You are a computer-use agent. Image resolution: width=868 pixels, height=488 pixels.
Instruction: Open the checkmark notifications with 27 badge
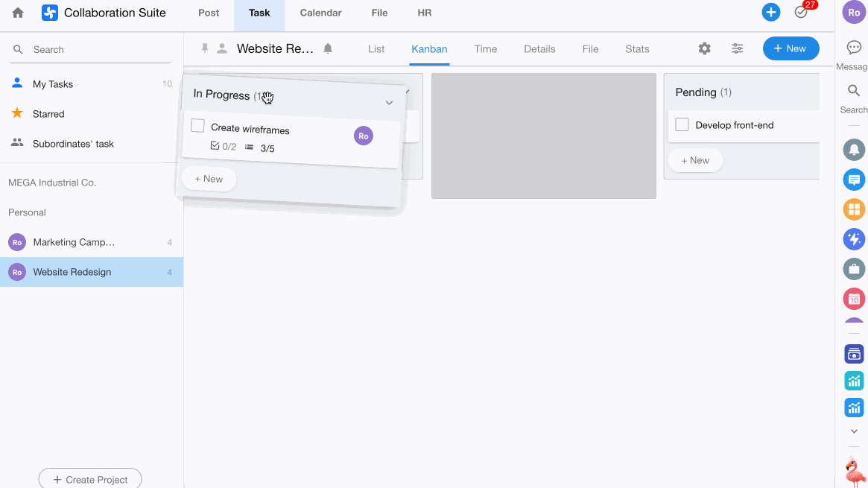pos(801,13)
